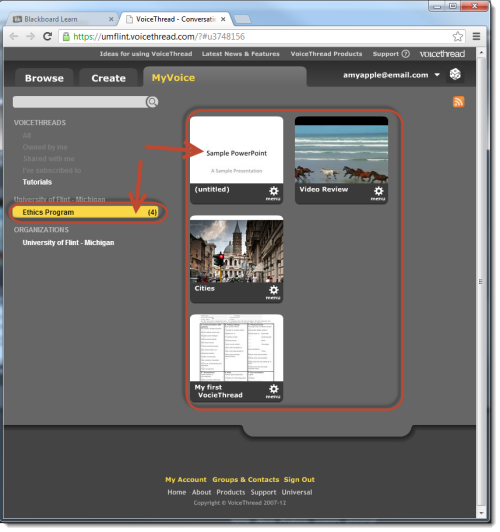
Task: Select the Ethics Program group
Action: tap(85, 212)
